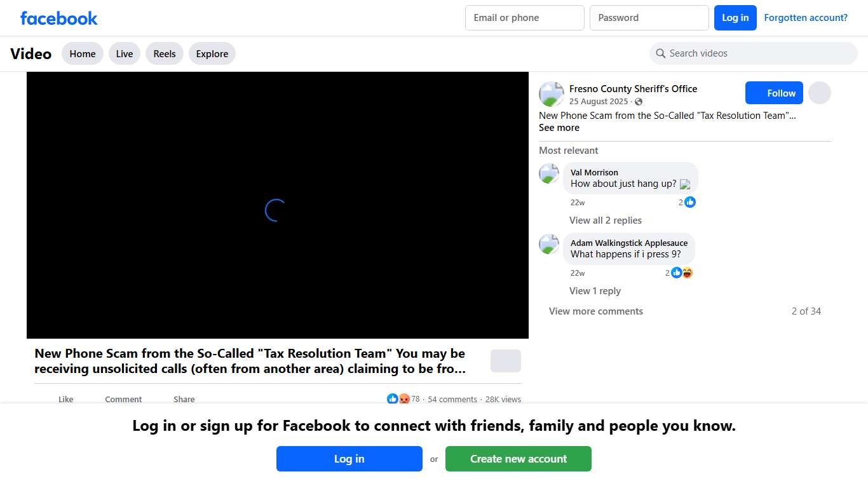Switch to the Live tab
The height and width of the screenshot is (488, 868).
[x=125, y=54]
